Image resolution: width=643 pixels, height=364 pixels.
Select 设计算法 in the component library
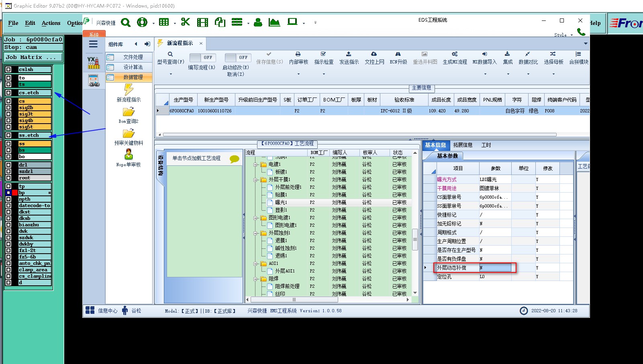tap(129, 67)
